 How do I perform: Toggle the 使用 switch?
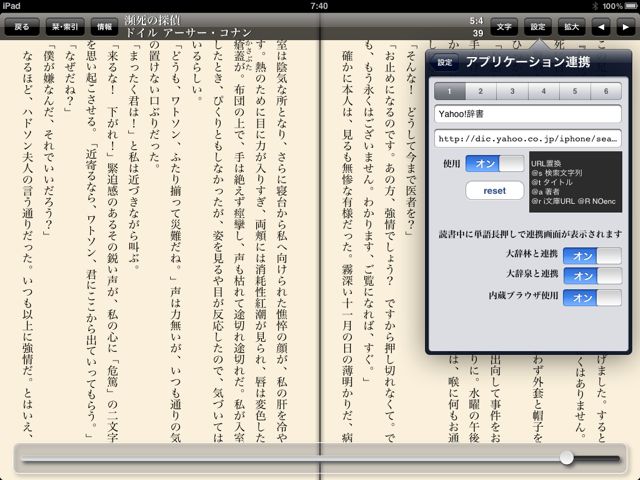coord(495,164)
